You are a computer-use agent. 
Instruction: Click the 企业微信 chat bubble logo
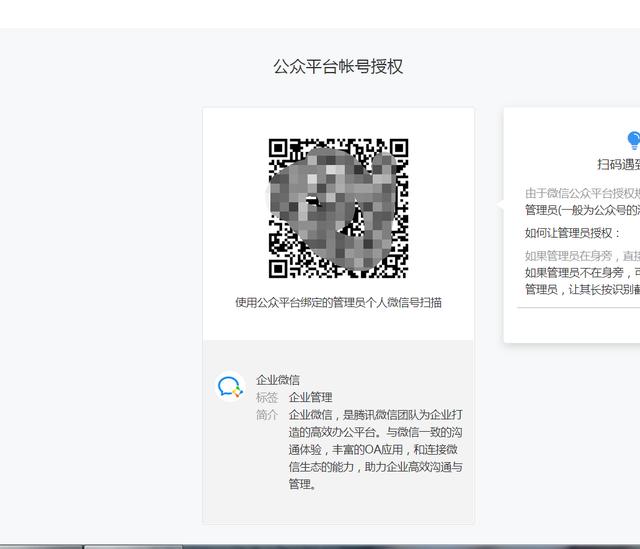coord(230,387)
